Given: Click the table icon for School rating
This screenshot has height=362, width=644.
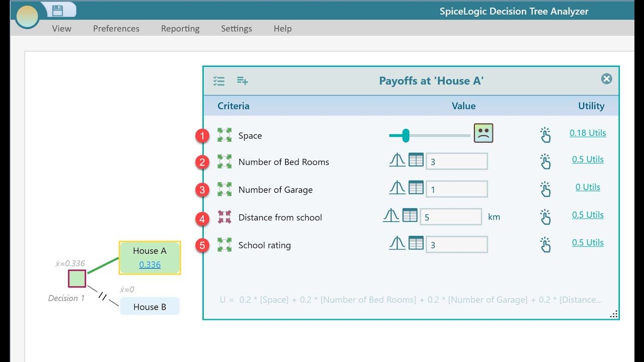Looking at the screenshot, I should (416, 243).
